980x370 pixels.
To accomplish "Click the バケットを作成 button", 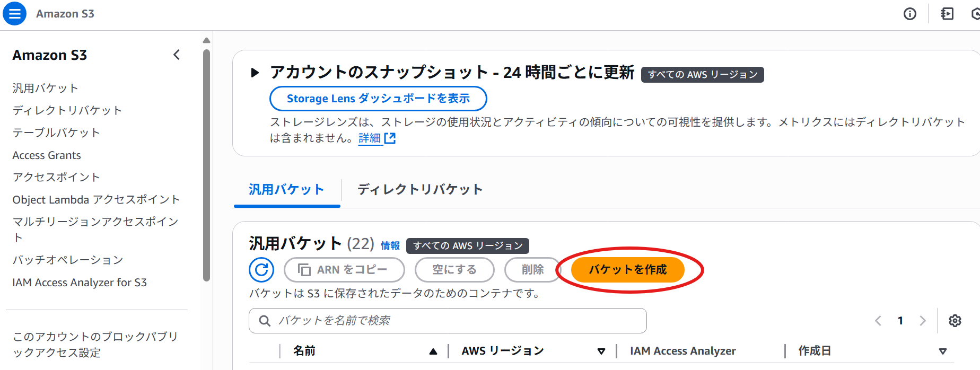I will tap(628, 270).
